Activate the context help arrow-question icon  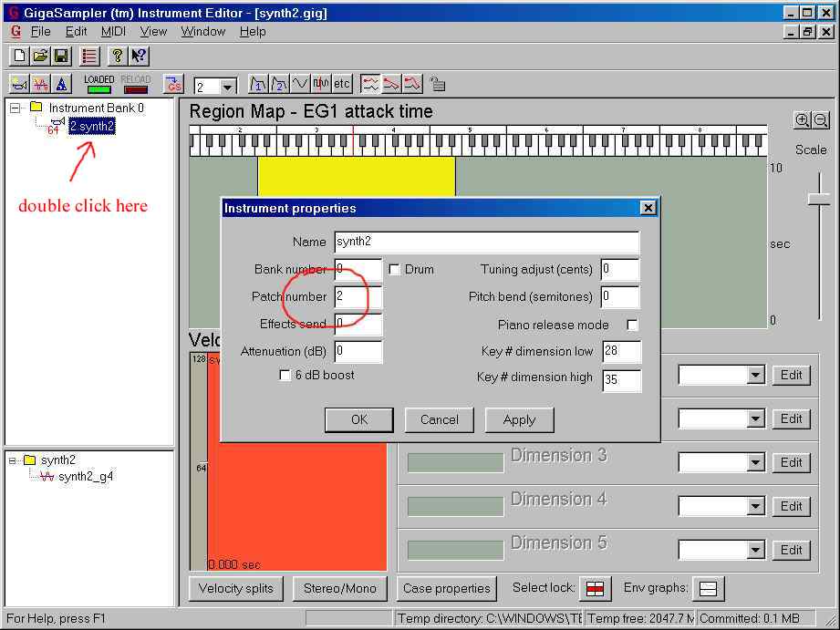click(139, 56)
